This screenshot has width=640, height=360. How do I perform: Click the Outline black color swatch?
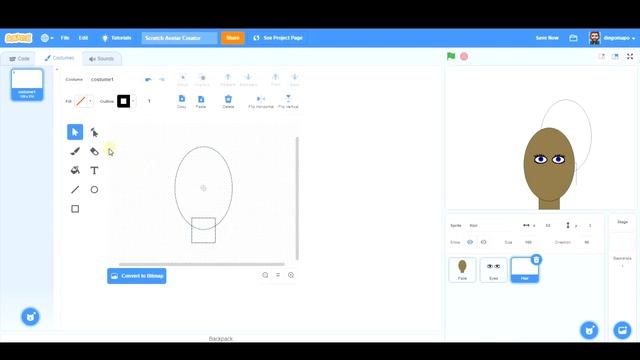[124, 101]
